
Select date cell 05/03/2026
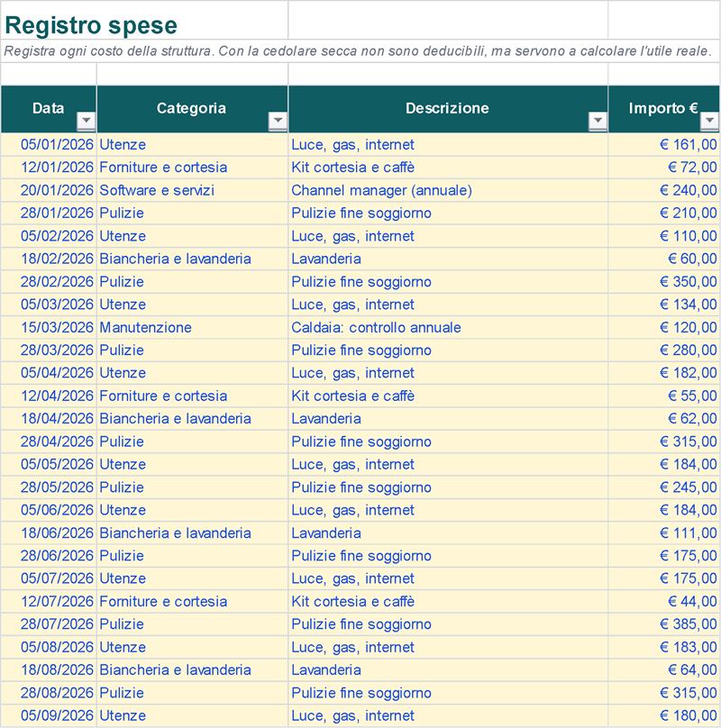[x=49, y=305]
